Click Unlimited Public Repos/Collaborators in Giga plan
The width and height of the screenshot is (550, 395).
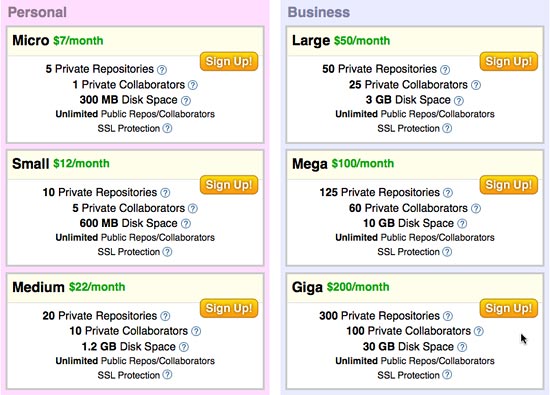click(415, 361)
